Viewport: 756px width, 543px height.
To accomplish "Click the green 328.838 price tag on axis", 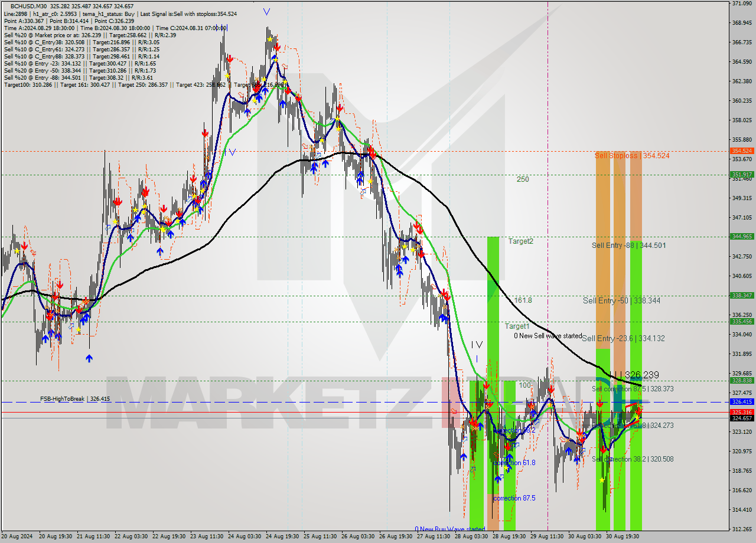I will coord(742,381).
